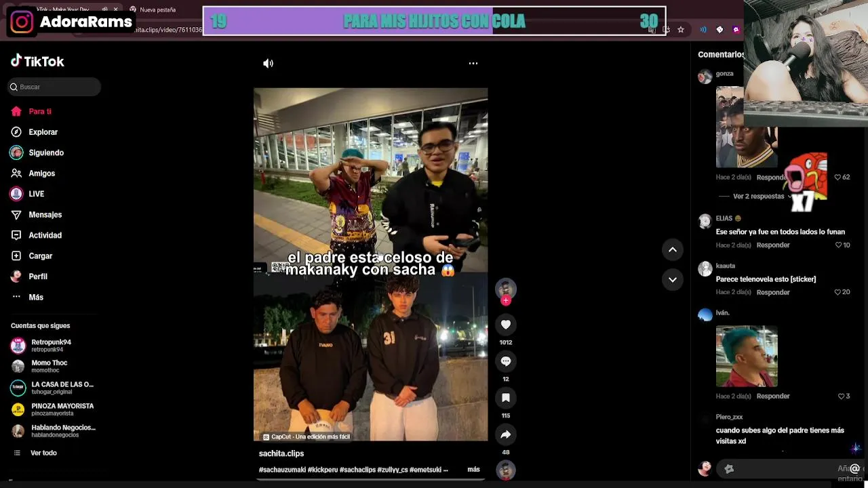Expand the Más menu
This screenshot has width=868, height=488.
click(36, 298)
